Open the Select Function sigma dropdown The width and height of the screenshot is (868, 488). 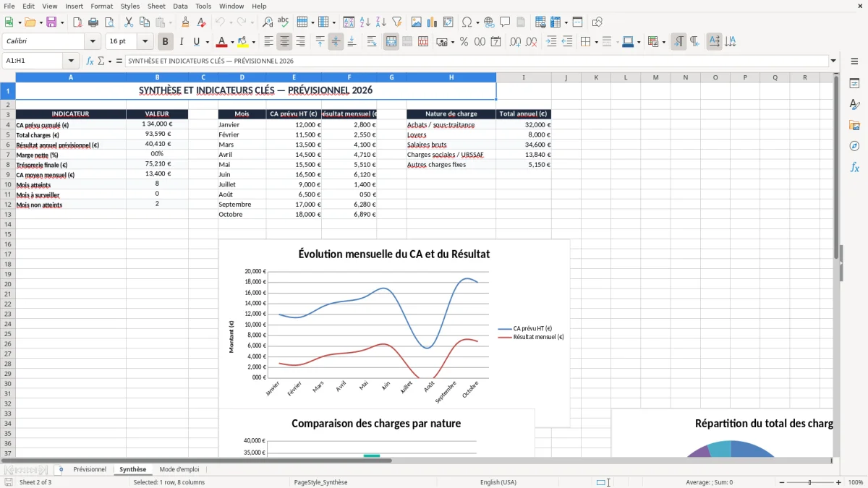110,61
